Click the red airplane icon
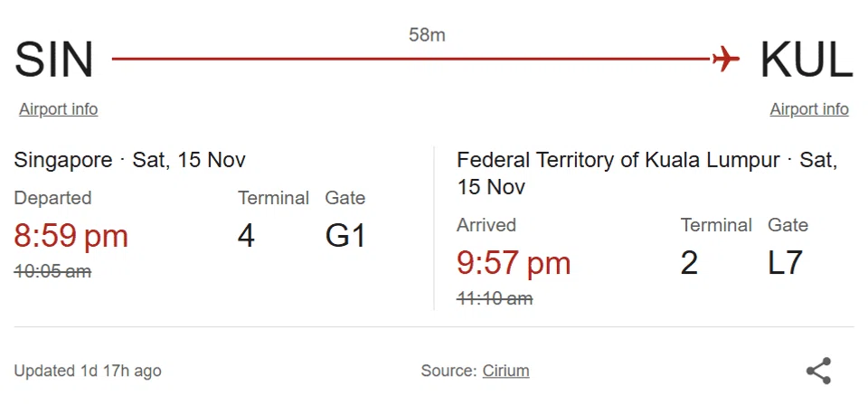The image size is (868, 404). (x=725, y=60)
